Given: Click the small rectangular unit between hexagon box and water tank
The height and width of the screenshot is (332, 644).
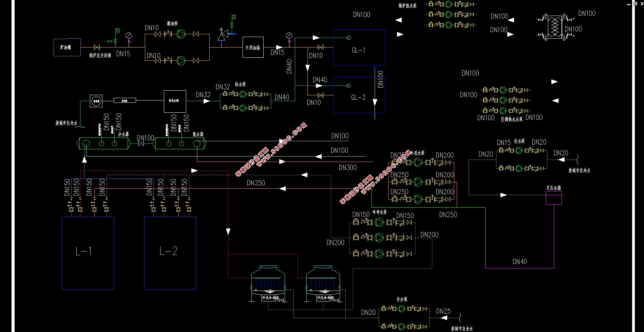Looking at the screenshot, I should [x=125, y=100].
